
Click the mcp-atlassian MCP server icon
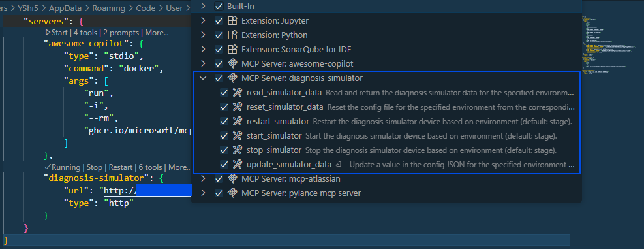(x=232, y=179)
